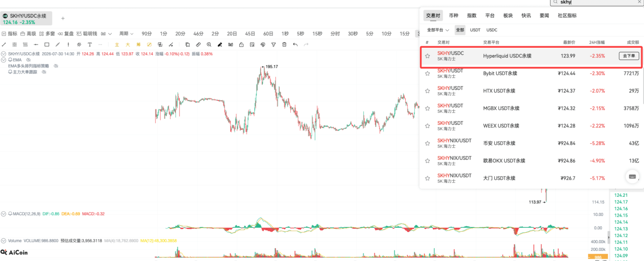The height and width of the screenshot is (261, 644).
Task: Open the 指标 indicators button
Action: click(x=9, y=34)
